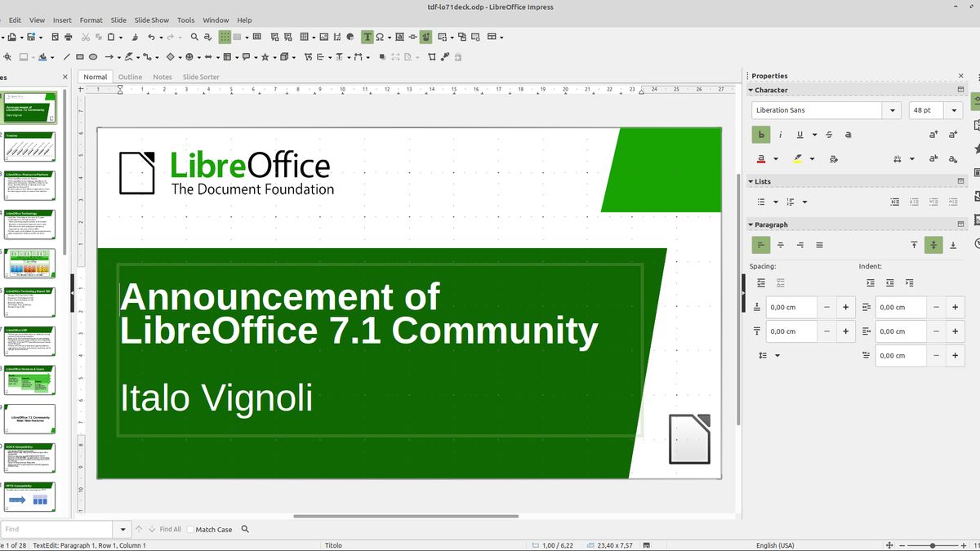980x551 pixels.
Task: Click the Print icon on toolbar
Action: (x=69, y=37)
